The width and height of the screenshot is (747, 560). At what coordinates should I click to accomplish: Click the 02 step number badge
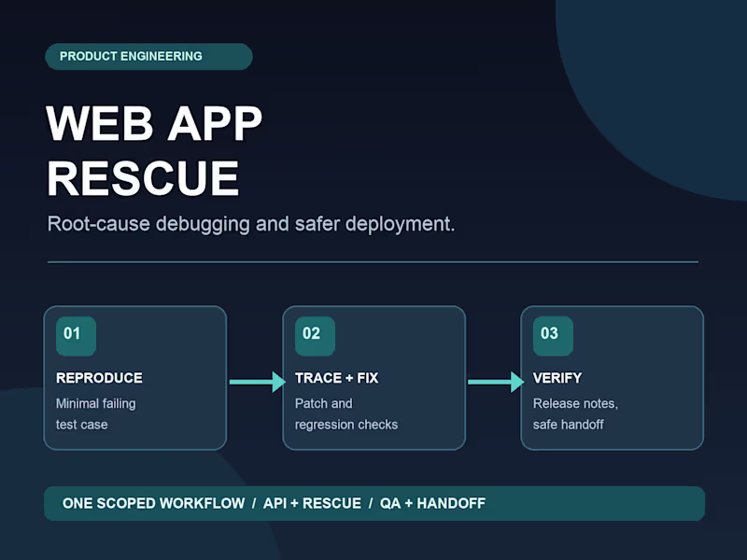tap(315, 336)
